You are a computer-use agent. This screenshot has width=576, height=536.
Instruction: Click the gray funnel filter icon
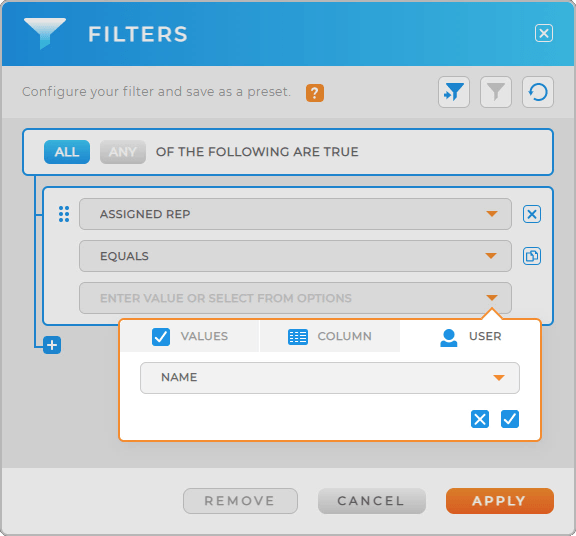[496, 92]
